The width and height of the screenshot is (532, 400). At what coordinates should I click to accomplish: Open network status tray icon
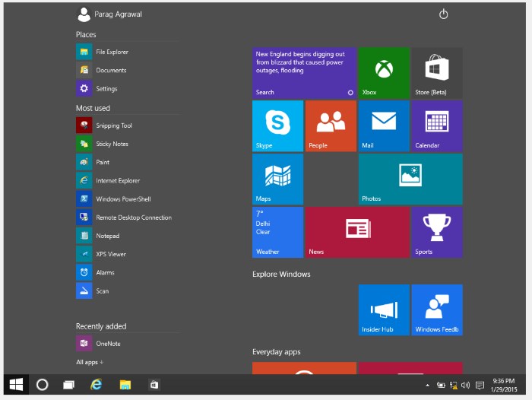pos(453,385)
